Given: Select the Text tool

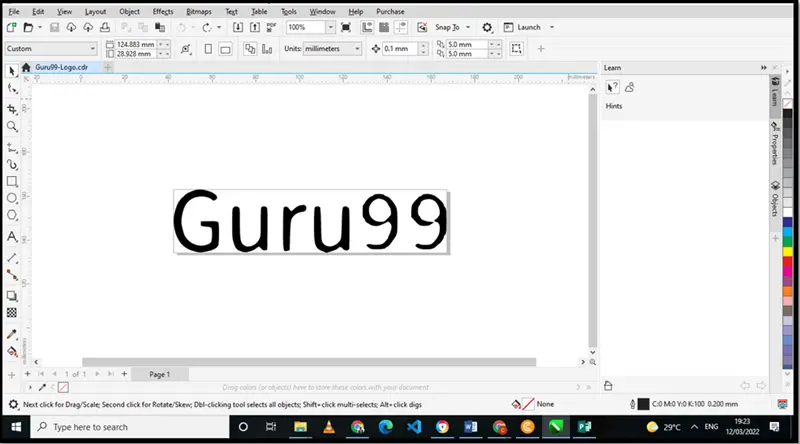Looking at the screenshot, I should tap(12, 236).
